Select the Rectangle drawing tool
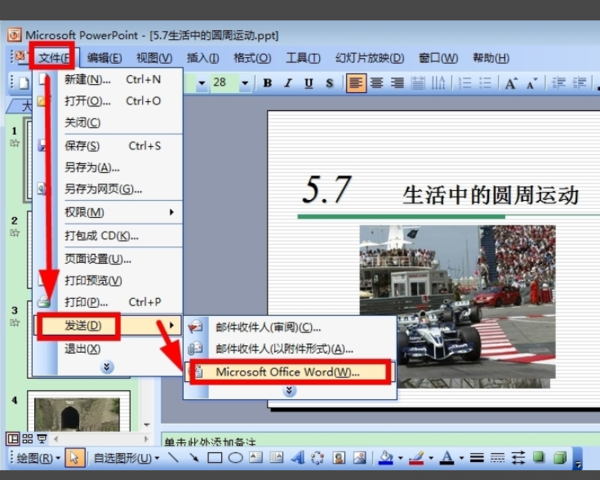This screenshot has width=600, height=480. (x=215, y=458)
